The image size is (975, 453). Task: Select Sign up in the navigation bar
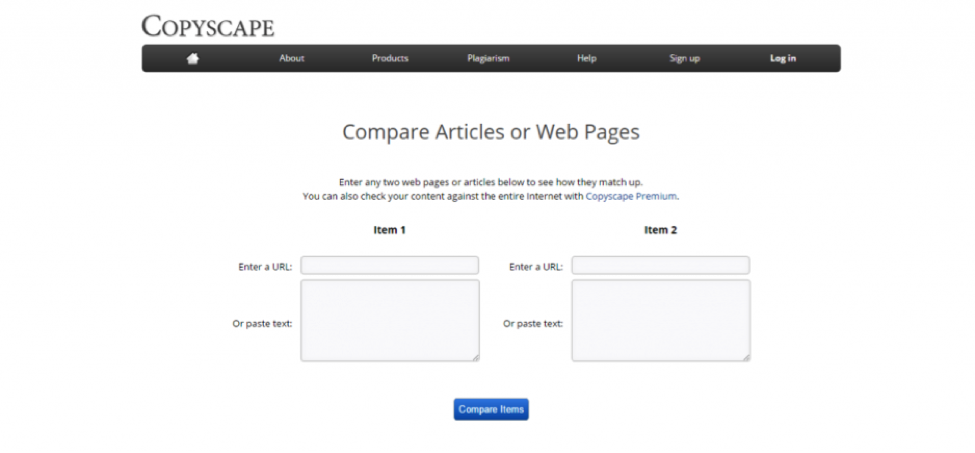685,58
